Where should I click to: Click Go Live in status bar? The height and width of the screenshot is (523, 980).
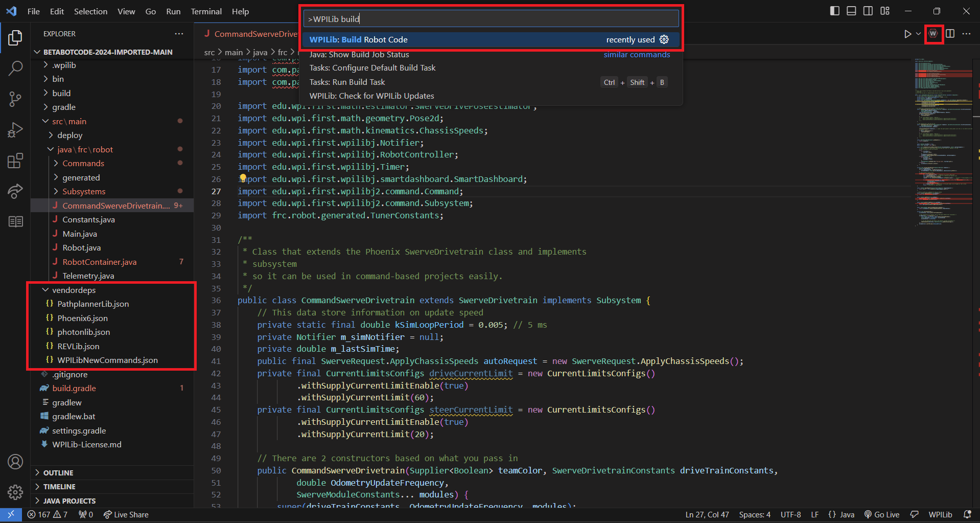[x=882, y=515]
